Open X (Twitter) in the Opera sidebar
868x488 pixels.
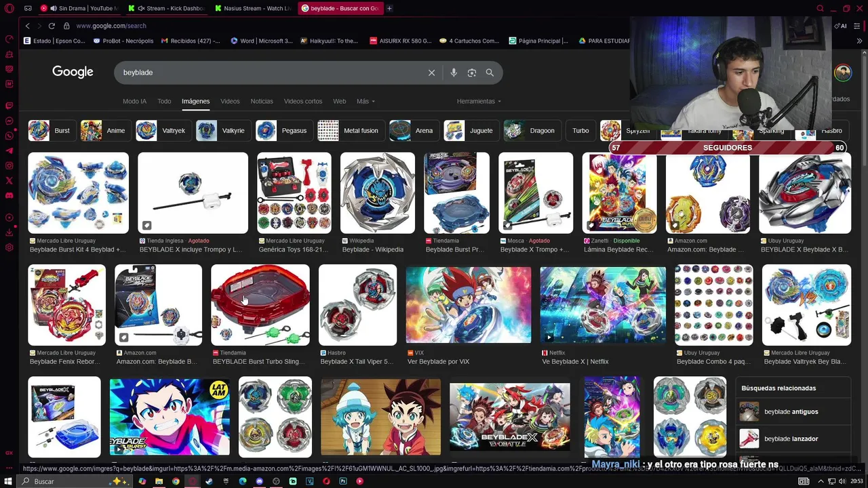(9, 180)
